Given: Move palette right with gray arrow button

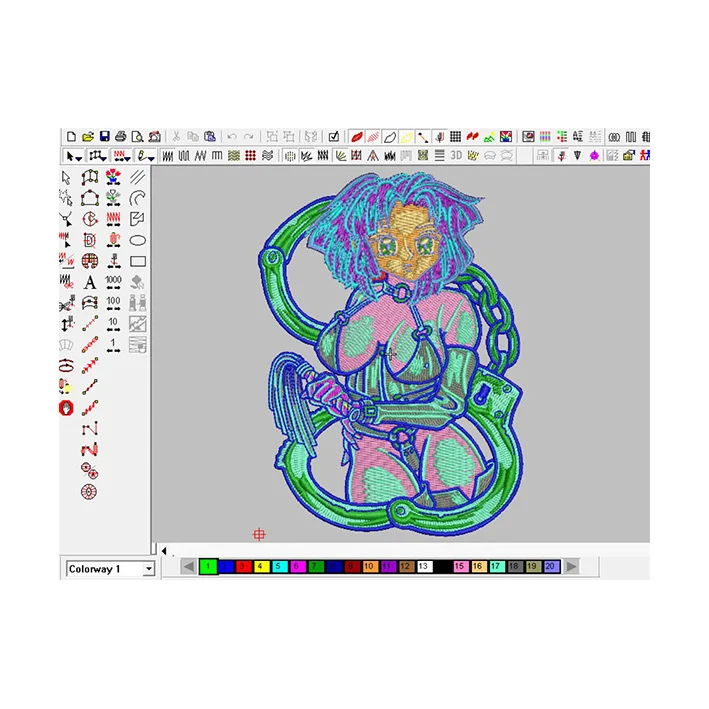Looking at the screenshot, I should (571, 566).
